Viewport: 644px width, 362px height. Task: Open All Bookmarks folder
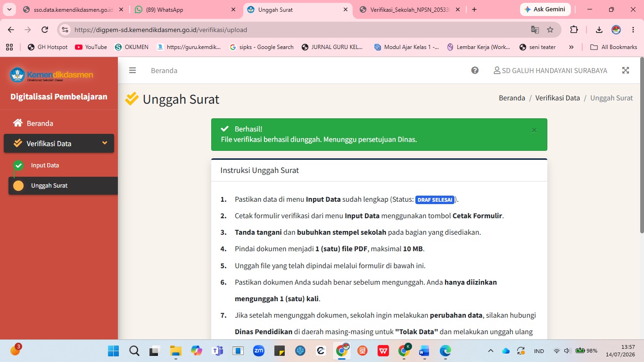(614, 47)
